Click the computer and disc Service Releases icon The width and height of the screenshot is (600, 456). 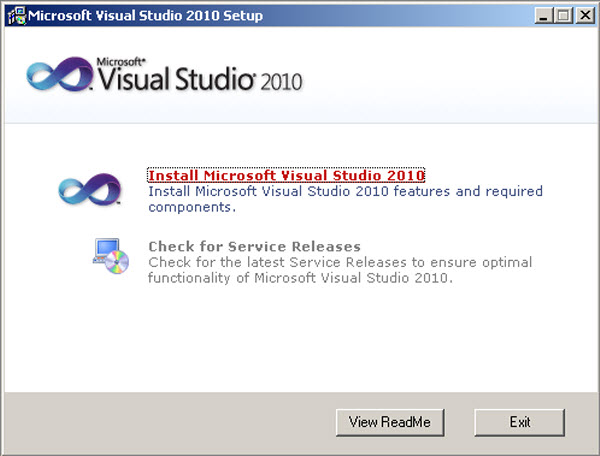click(111, 256)
